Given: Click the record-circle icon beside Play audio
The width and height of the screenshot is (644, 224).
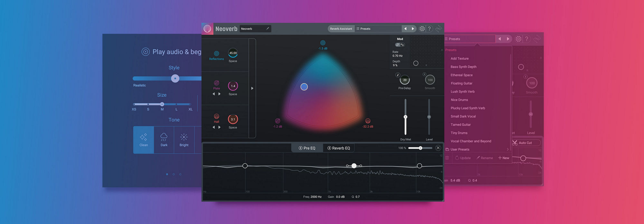Looking at the screenshot, I should (x=146, y=52).
